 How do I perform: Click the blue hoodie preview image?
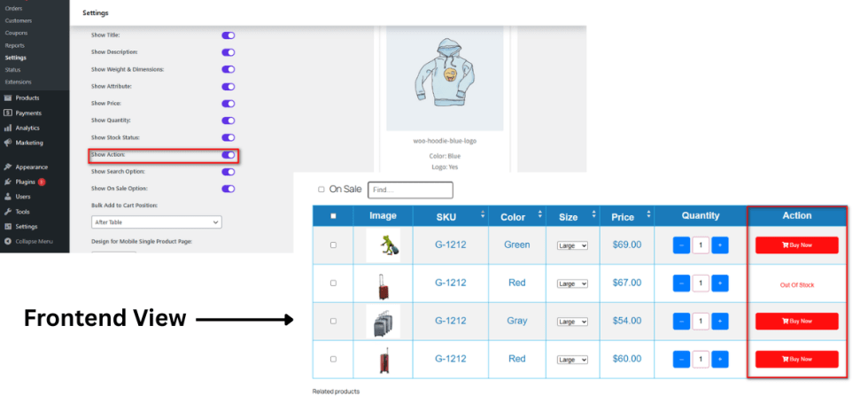(445, 77)
